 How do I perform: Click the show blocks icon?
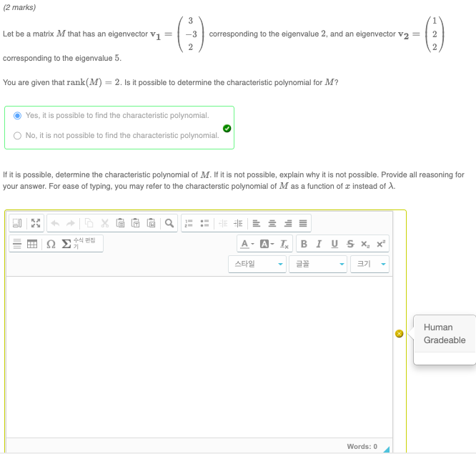(17, 223)
